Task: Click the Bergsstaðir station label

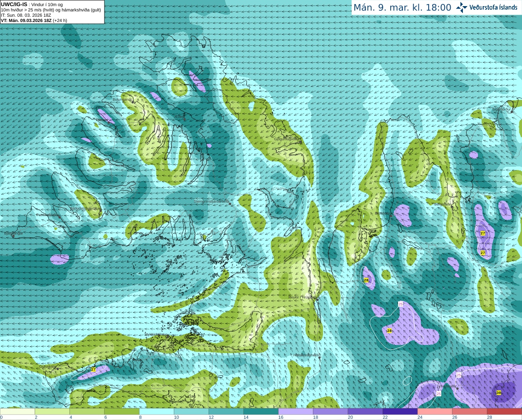Action: [442, 204]
